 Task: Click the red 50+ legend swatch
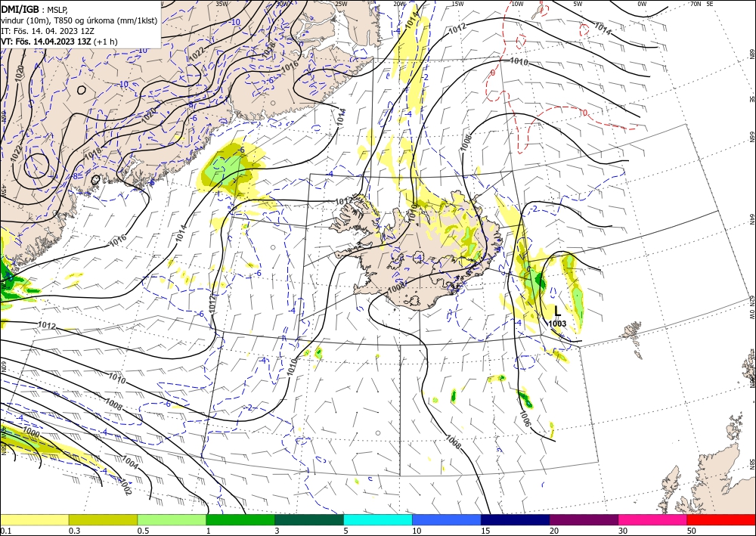coord(721,520)
